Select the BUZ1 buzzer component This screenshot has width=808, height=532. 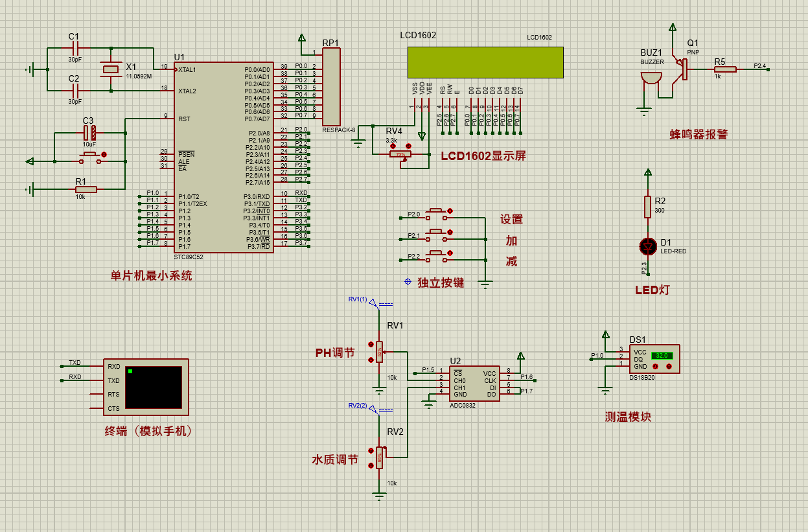(x=651, y=78)
